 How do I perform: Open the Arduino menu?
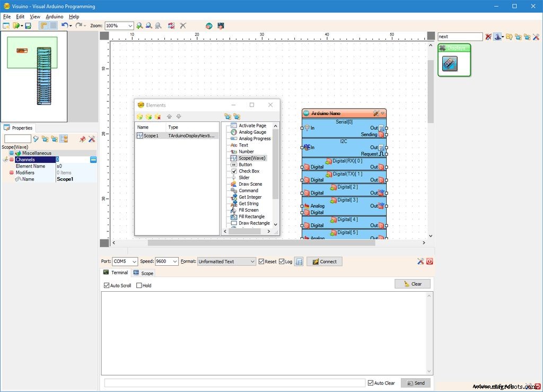click(55, 16)
